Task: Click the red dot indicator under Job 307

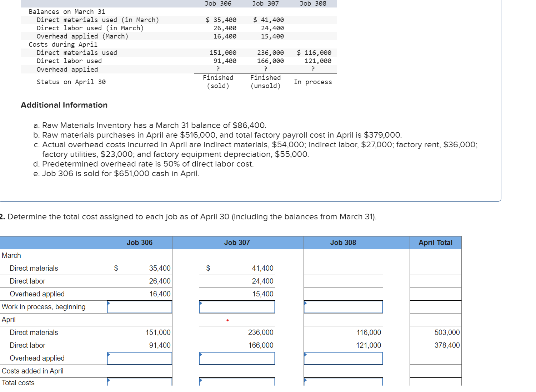Action: pyautogui.click(x=227, y=321)
